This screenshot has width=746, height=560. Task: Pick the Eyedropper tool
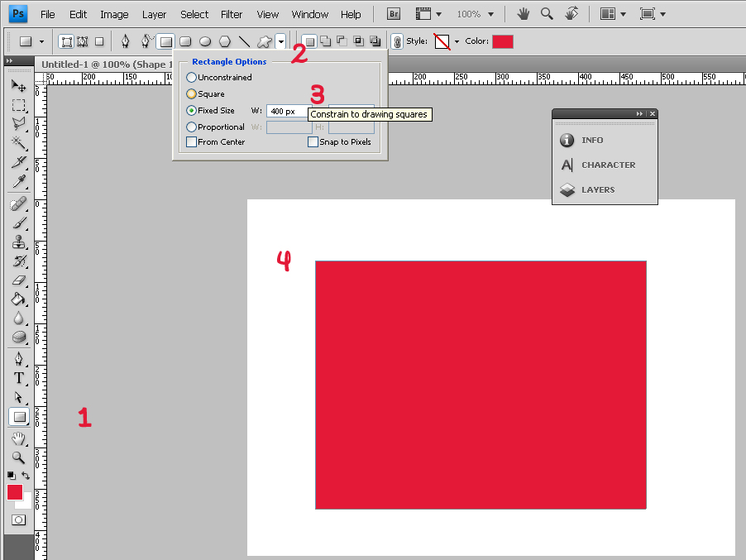18,182
